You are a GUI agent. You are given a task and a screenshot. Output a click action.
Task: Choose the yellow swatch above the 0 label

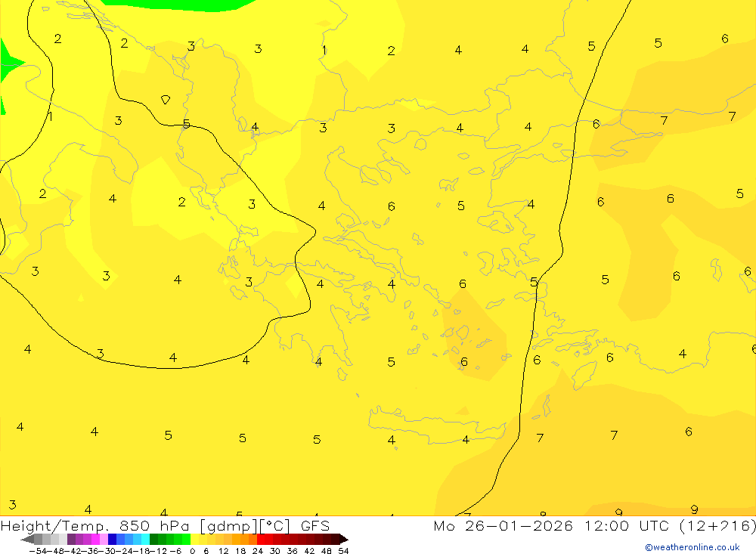click(195, 539)
